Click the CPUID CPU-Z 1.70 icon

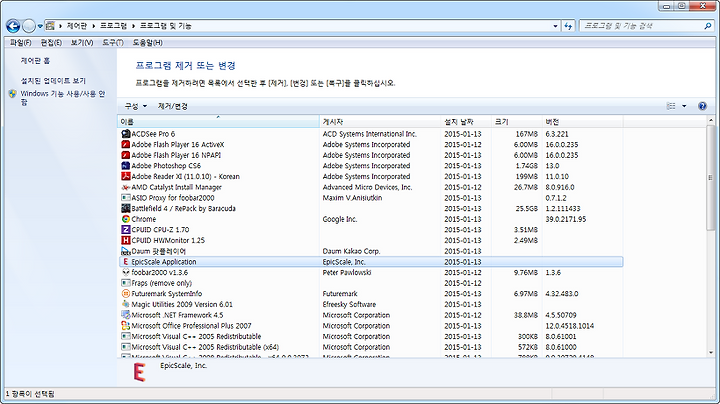point(126,230)
